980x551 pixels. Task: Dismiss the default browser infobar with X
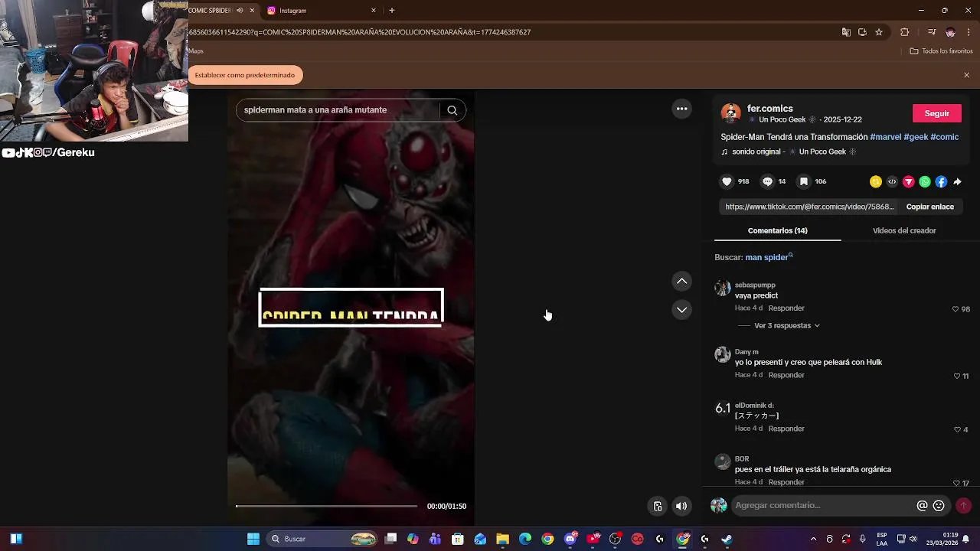pyautogui.click(x=966, y=75)
